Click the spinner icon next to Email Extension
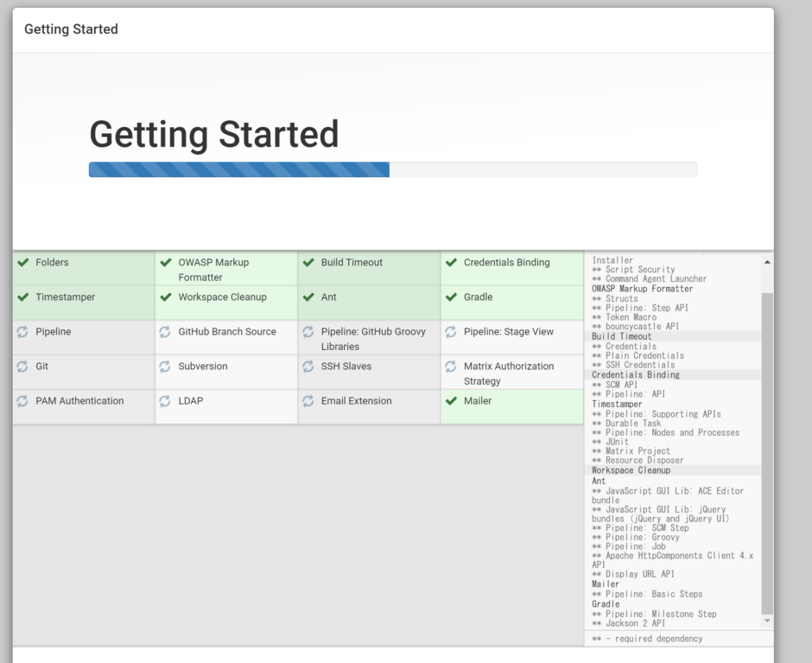812x663 pixels. pyautogui.click(x=308, y=400)
